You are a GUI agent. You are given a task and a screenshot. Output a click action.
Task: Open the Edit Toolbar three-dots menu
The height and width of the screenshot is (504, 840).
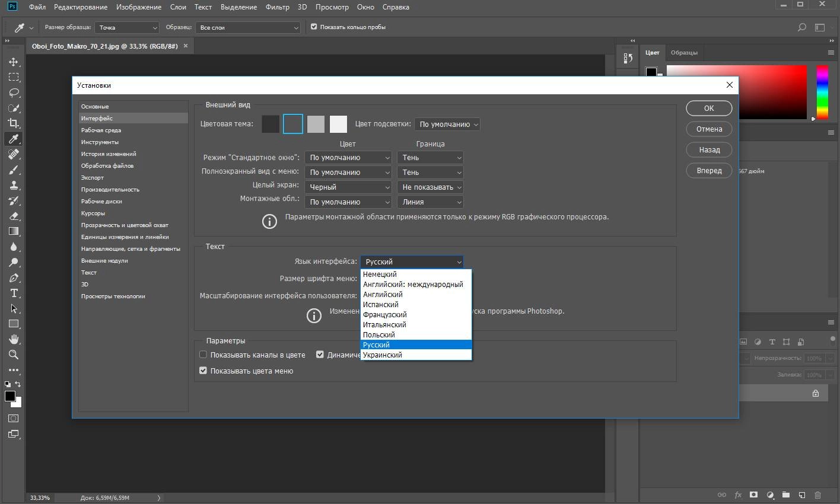(13, 370)
